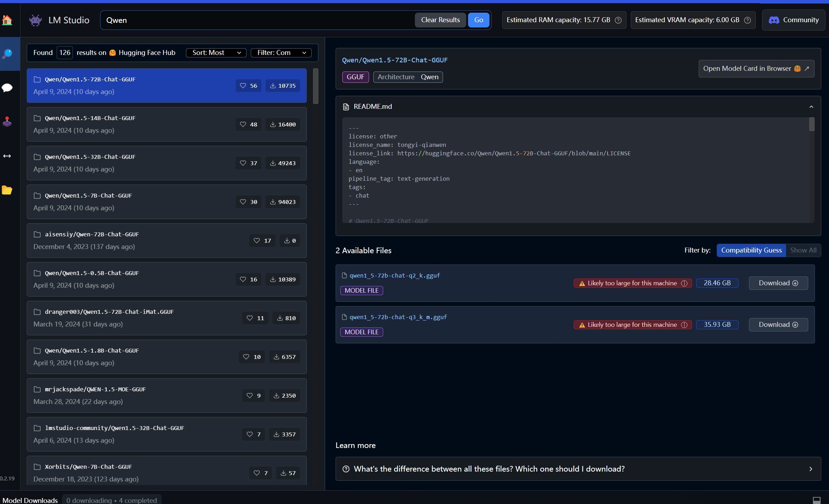The height and width of the screenshot is (504, 829).
Task: Click folder icon of Qwen1.5-0.5B-Chat-GGUF
Action: tap(37, 273)
